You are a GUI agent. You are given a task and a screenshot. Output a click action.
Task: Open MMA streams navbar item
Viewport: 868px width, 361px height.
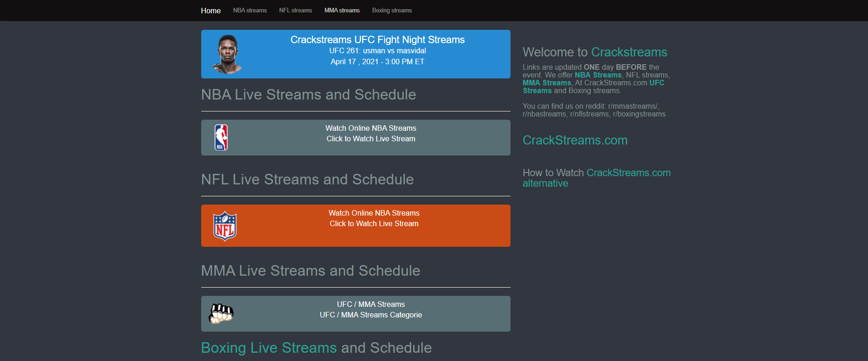click(342, 10)
